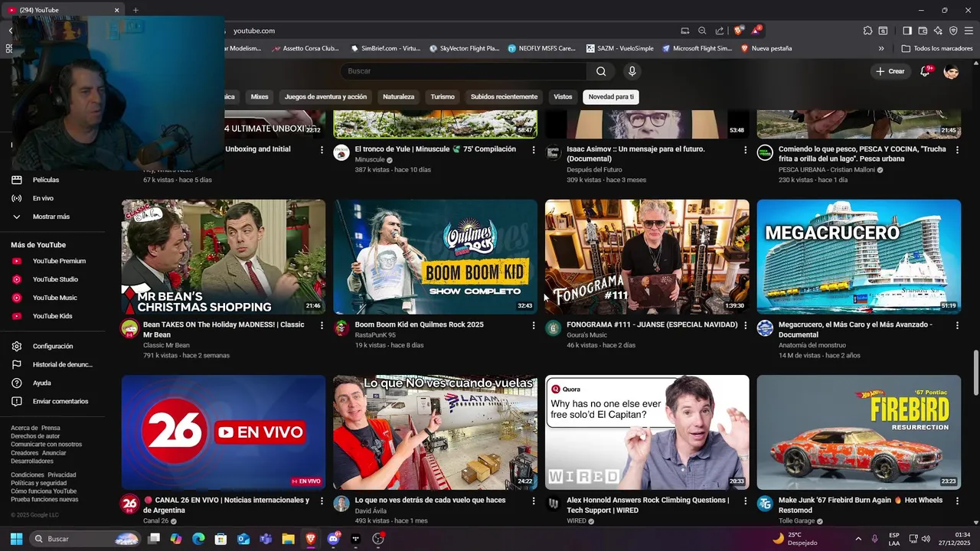The image size is (980, 551).
Task: Select the Naturaleza filter chip
Action: pyautogui.click(x=398, y=97)
